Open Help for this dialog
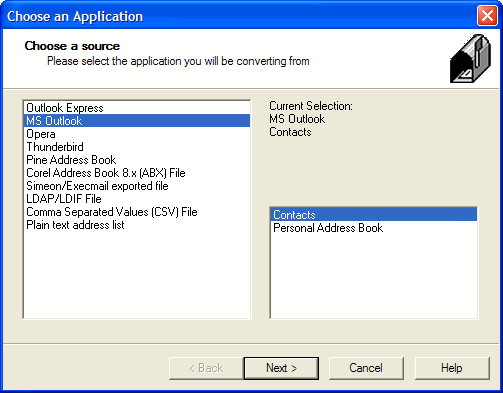This screenshot has height=393, width=503. [452, 368]
